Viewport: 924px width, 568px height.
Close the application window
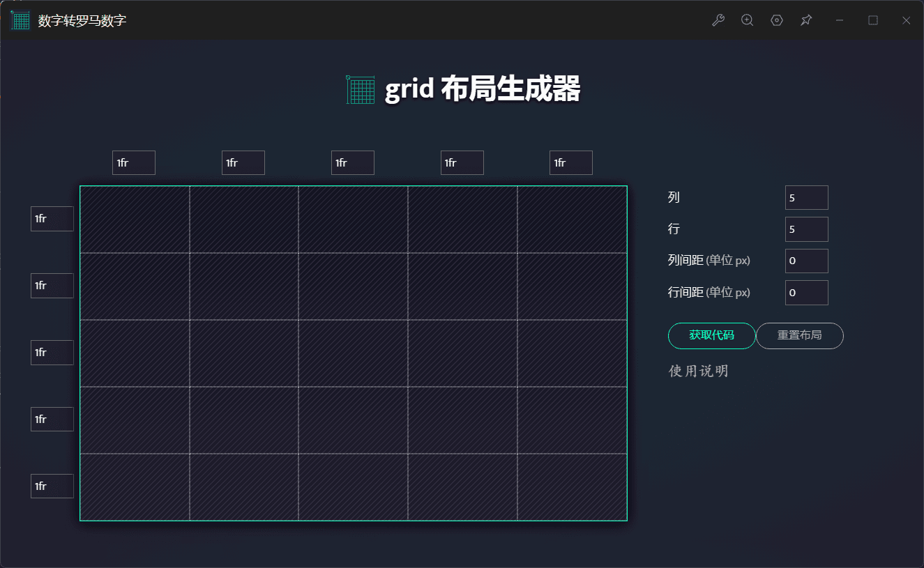click(x=907, y=20)
